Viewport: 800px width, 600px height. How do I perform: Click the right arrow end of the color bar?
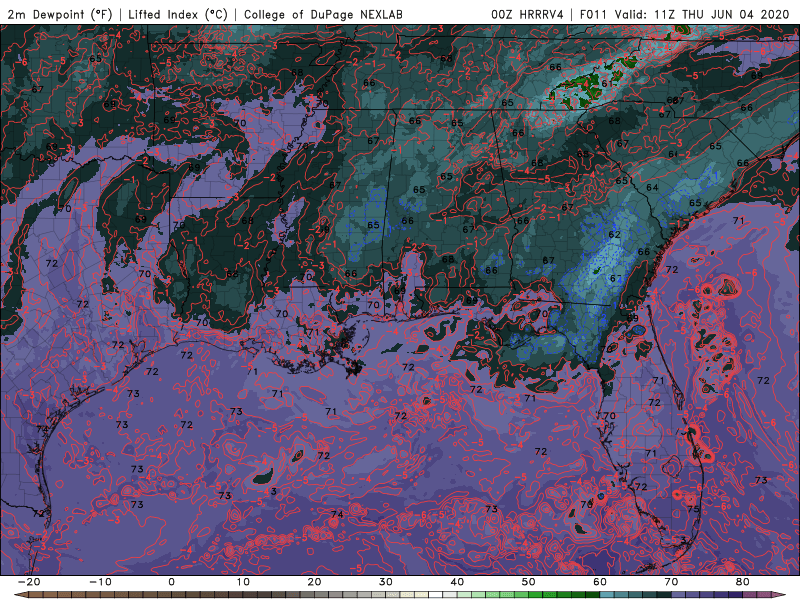coord(779,594)
